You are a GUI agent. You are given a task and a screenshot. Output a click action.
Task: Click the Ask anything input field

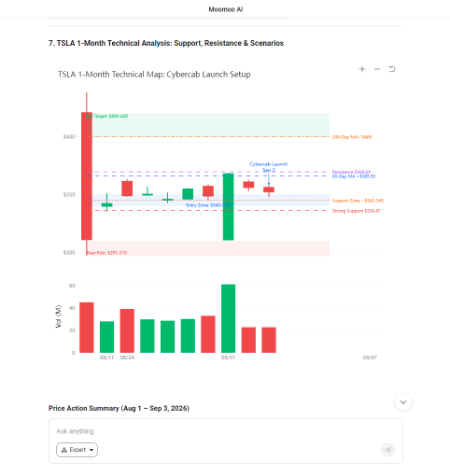(x=226, y=431)
